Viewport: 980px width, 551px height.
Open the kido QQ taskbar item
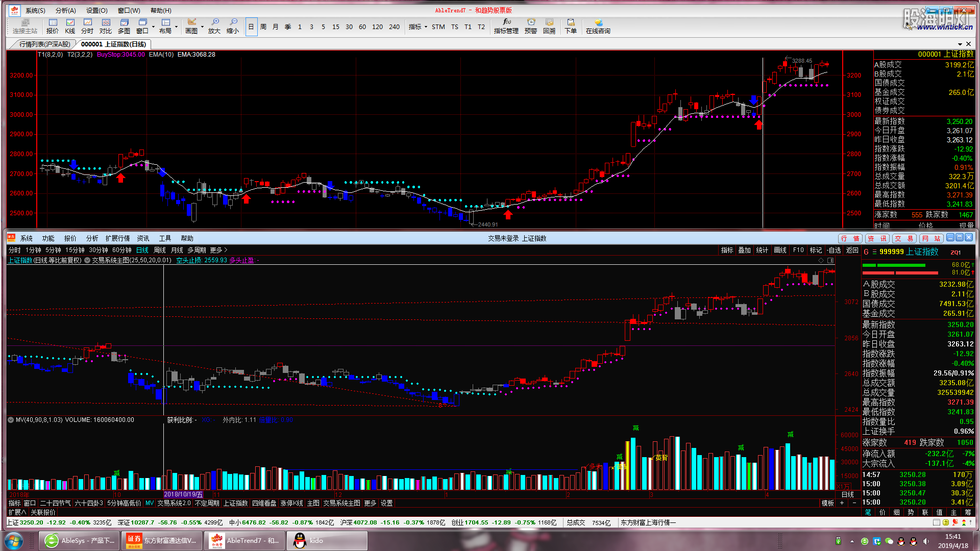[x=328, y=541]
